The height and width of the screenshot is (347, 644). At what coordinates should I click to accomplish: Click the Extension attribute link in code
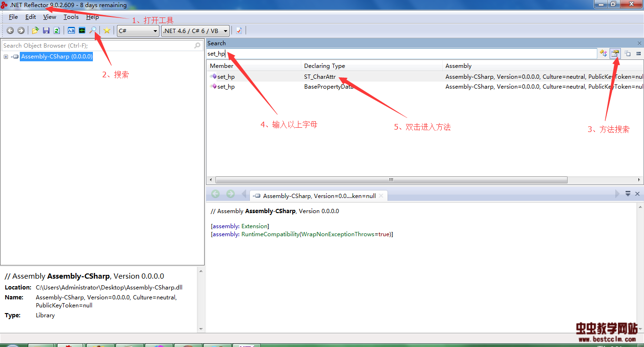[x=255, y=226]
